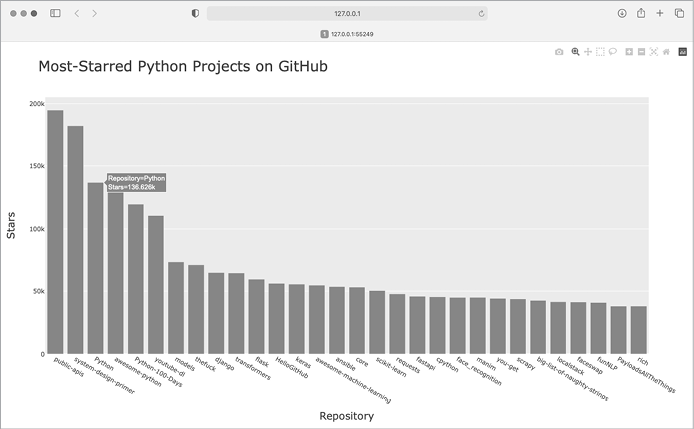Toggle the Safari sidebar

(x=55, y=13)
